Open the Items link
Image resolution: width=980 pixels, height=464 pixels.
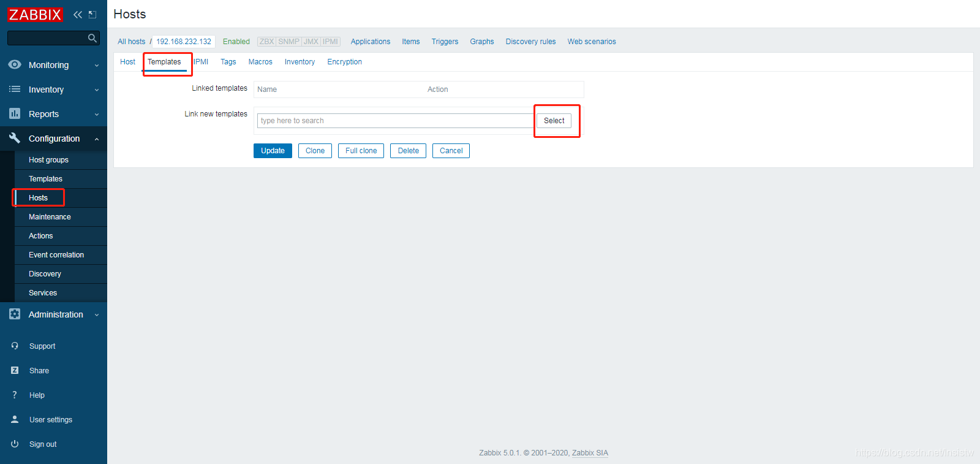411,42
